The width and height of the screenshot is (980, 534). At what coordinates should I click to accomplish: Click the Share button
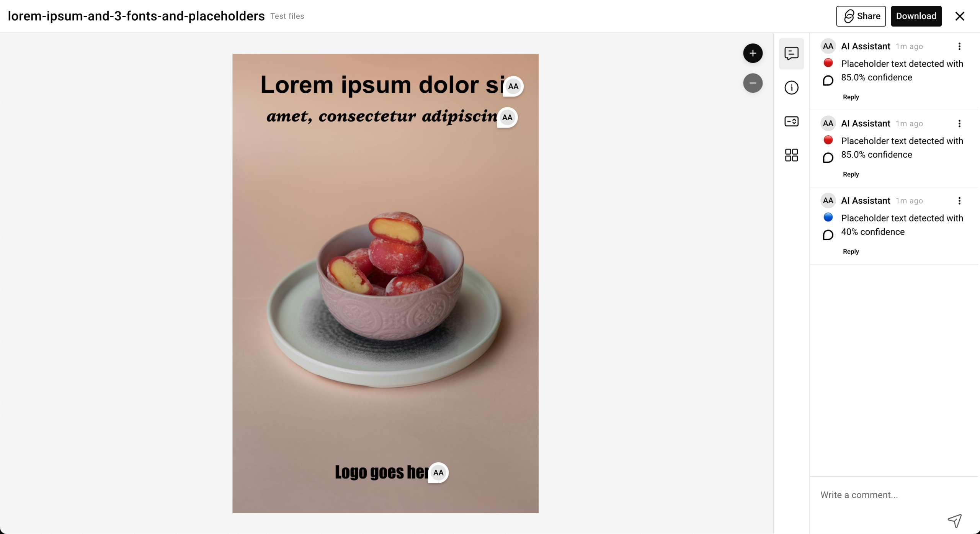pyautogui.click(x=861, y=16)
